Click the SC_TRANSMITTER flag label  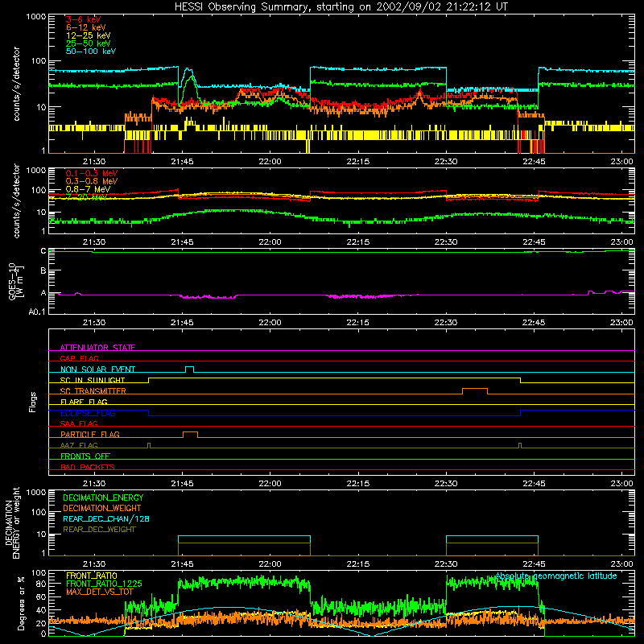click(x=93, y=391)
